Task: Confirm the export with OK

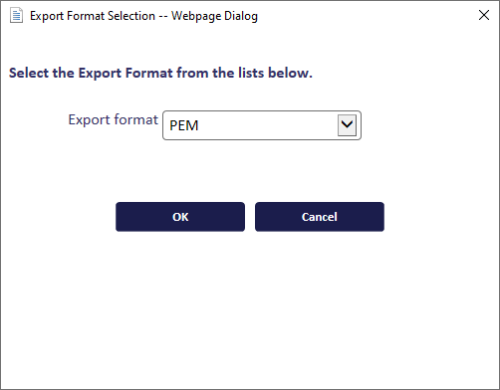Action: click(x=180, y=217)
